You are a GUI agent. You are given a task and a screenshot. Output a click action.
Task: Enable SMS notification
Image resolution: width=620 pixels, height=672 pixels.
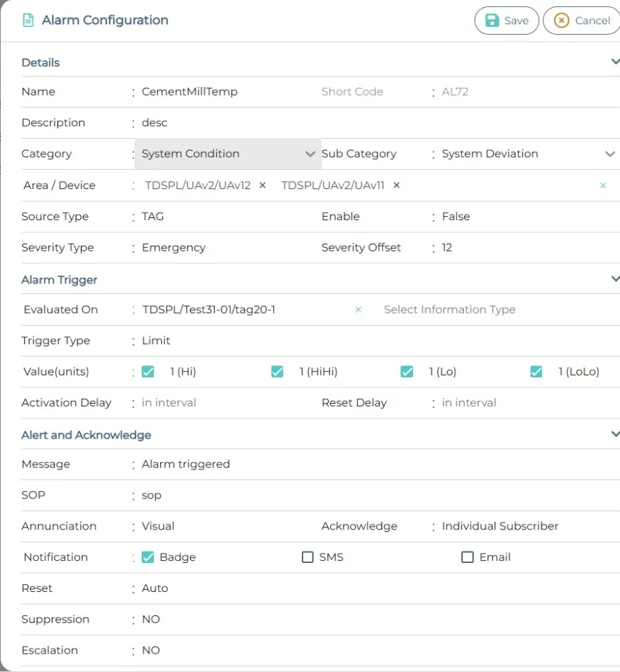click(308, 557)
